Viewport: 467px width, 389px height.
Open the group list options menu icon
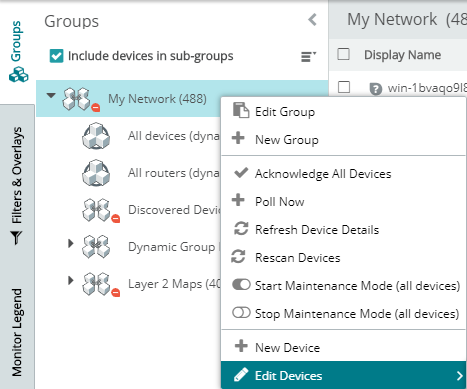click(308, 56)
